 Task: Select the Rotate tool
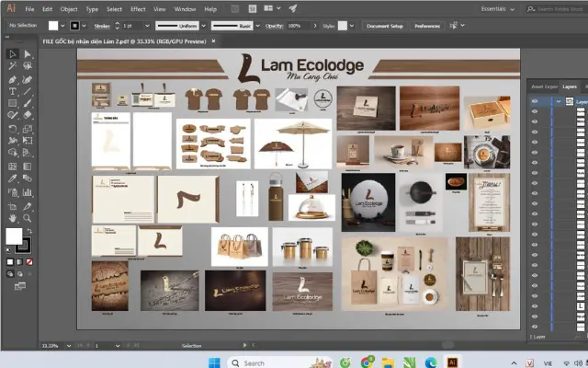[12, 127]
